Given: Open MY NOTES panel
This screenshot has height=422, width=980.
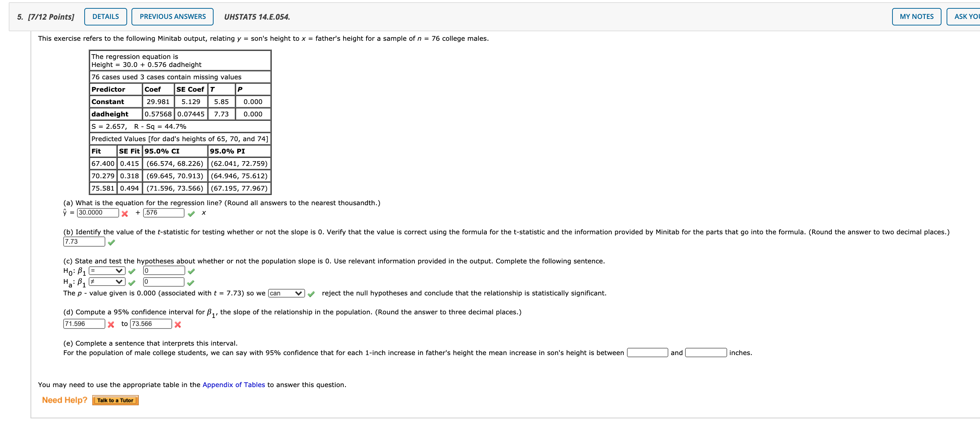Looking at the screenshot, I should [x=916, y=16].
